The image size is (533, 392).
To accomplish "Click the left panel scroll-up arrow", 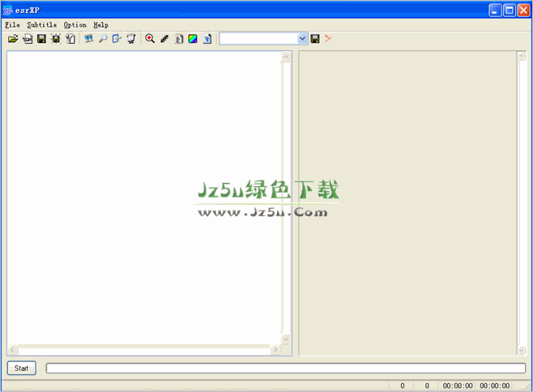I will [x=286, y=58].
